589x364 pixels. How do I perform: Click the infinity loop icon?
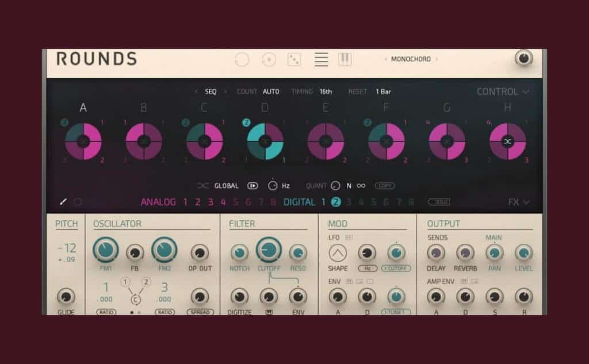(x=361, y=186)
